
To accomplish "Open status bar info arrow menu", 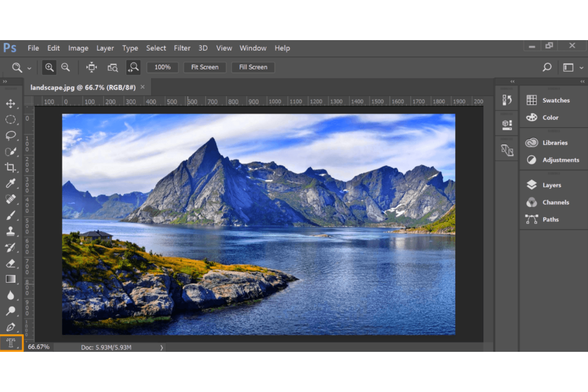I will [x=161, y=348].
